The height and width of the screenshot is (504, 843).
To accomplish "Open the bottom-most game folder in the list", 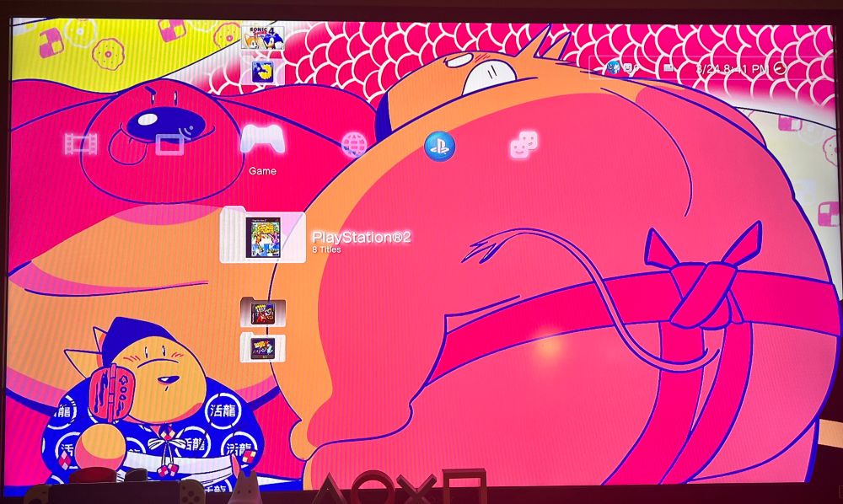I will tap(262, 347).
